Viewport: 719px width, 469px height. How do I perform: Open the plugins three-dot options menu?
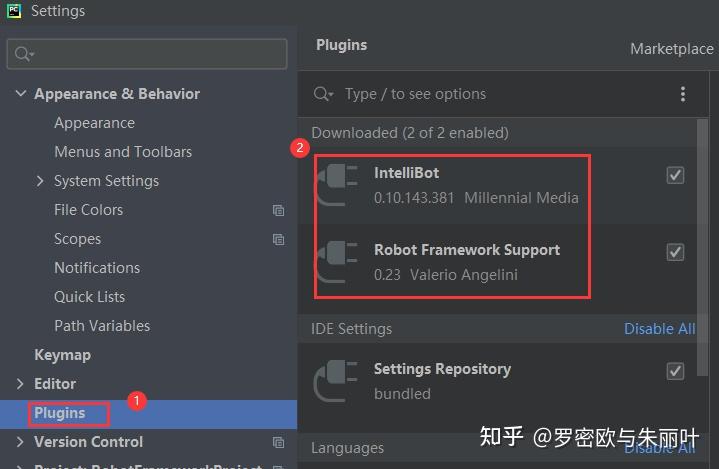(683, 94)
